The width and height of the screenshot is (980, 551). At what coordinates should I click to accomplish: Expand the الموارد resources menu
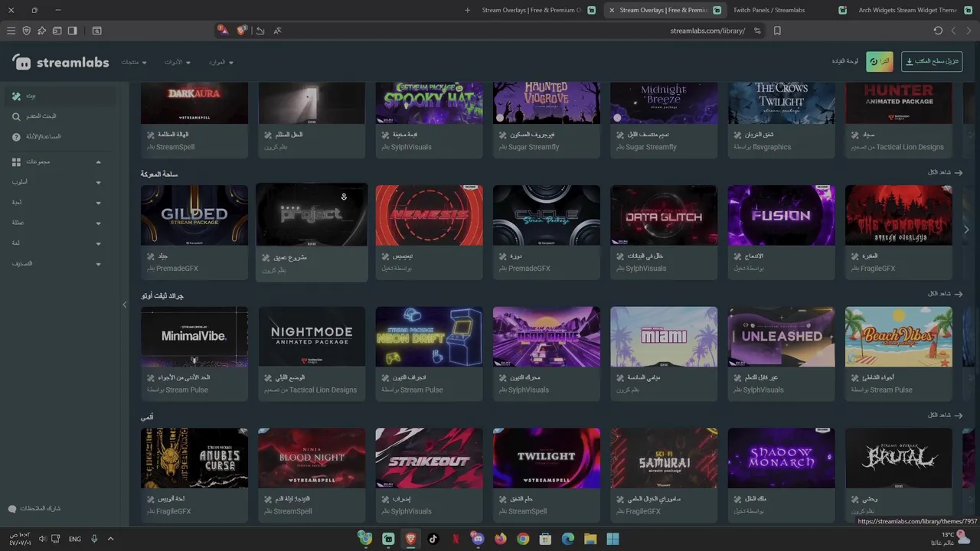pos(221,62)
